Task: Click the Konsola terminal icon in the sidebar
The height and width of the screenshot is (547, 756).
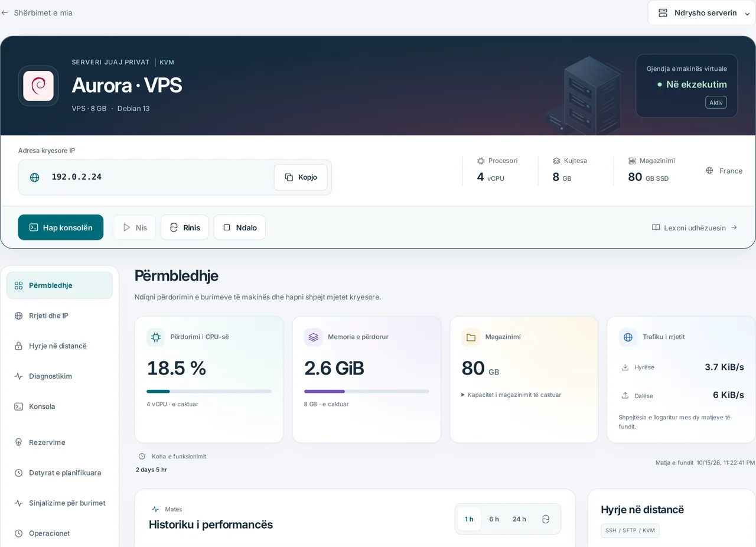Action: (19, 406)
